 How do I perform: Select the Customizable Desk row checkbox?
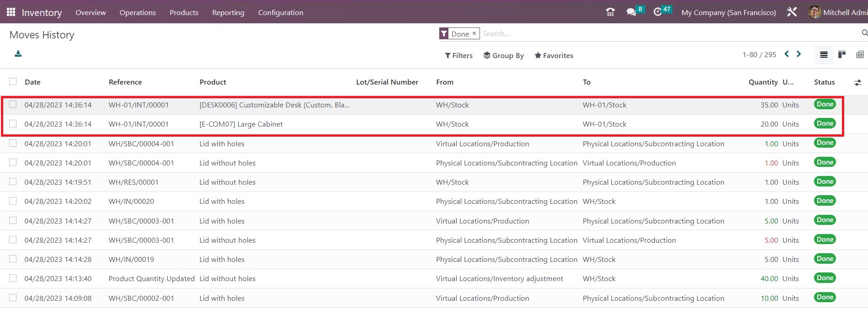click(13, 104)
